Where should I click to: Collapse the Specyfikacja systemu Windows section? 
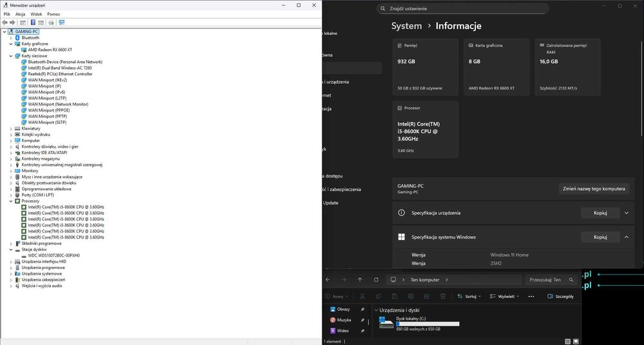(x=627, y=237)
